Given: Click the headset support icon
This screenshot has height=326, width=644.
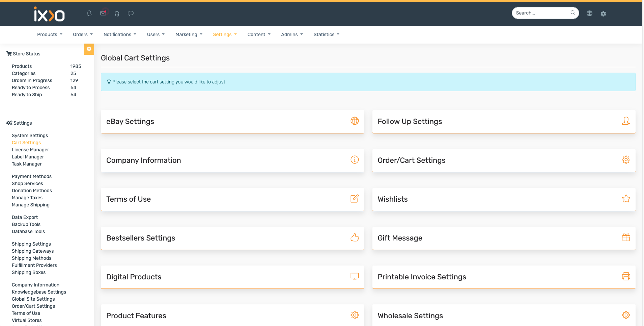Looking at the screenshot, I should 117,14.
